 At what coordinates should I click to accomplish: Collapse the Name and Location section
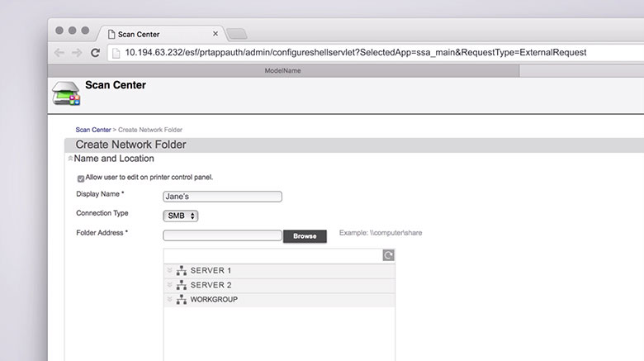point(70,159)
